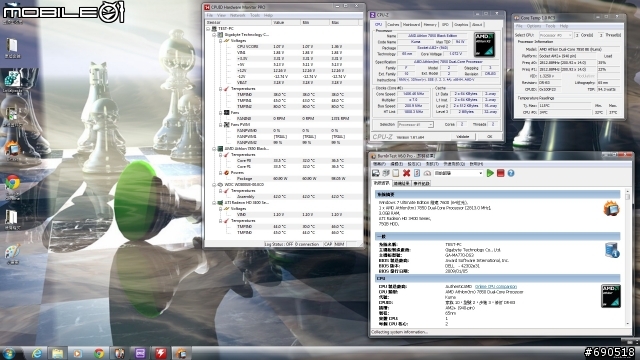The image size is (640, 360).
Task: Open Hardware Monitor's File menu
Action: point(210,16)
